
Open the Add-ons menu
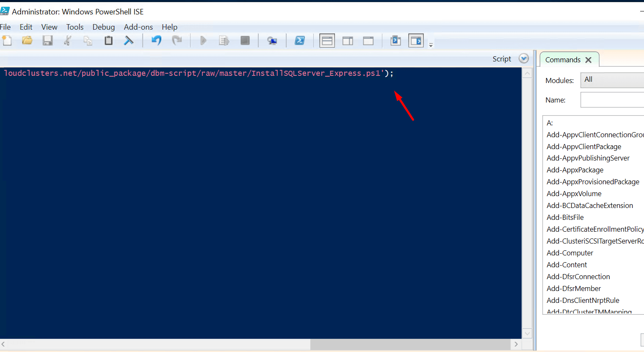pyautogui.click(x=138, y=27)
